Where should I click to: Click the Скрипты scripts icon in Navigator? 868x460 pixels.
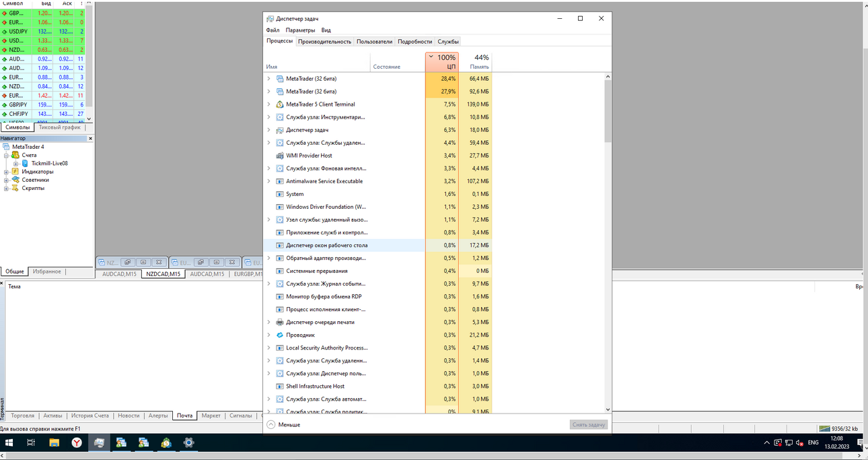click(15, 188)
